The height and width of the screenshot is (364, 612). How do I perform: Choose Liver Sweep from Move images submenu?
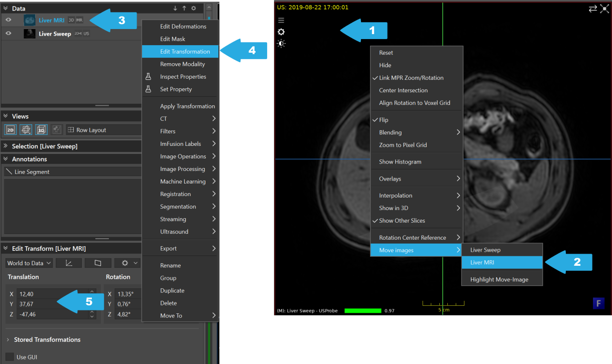pyautogui.click(x=502, y=249)
